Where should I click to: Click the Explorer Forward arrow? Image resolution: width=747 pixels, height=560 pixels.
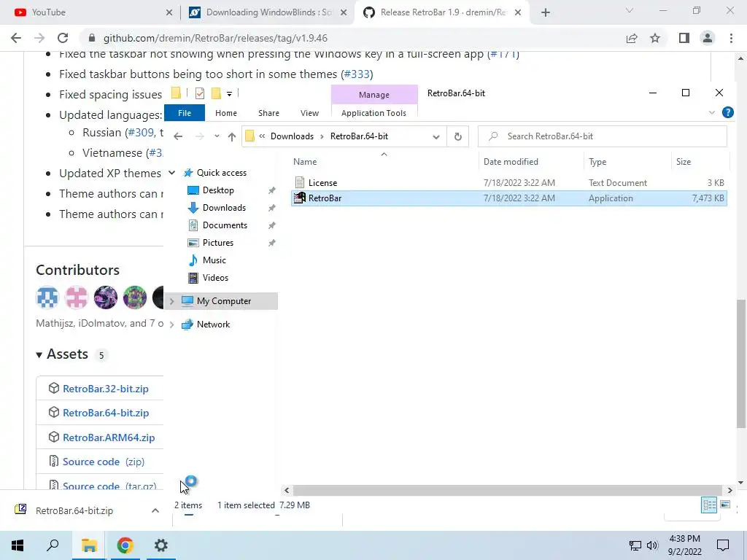[x=200, y=136]
